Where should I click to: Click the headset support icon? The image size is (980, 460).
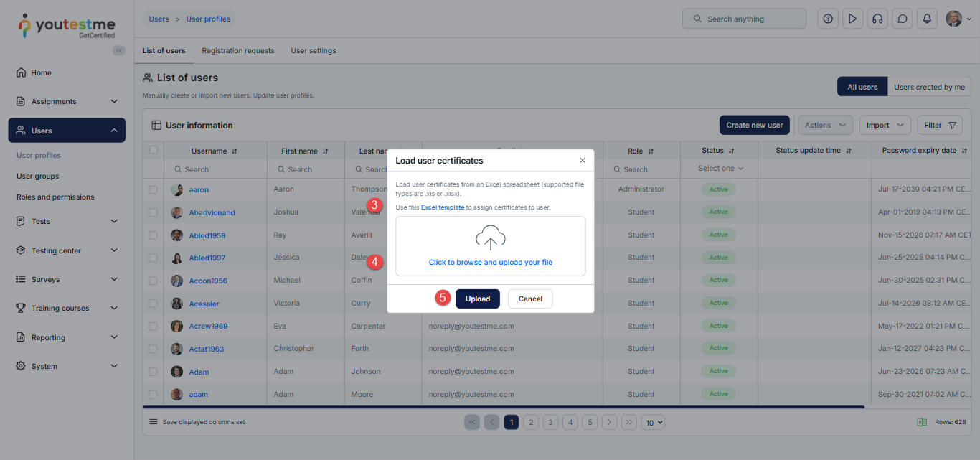click(877, 19)
